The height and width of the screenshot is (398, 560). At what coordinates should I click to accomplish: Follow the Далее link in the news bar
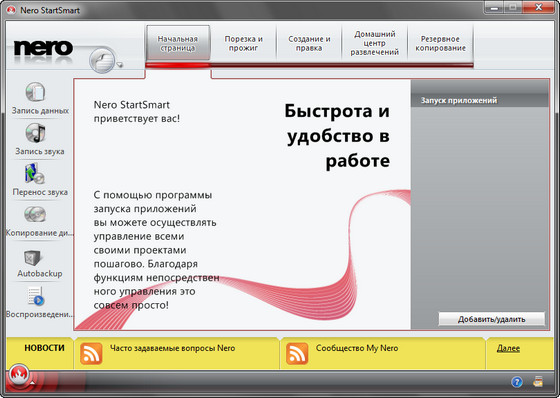pos(508,348)
